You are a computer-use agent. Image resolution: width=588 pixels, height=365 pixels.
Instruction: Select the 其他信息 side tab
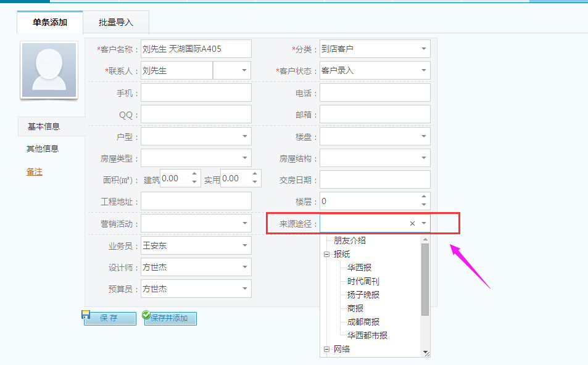click(x=43, y=149)
